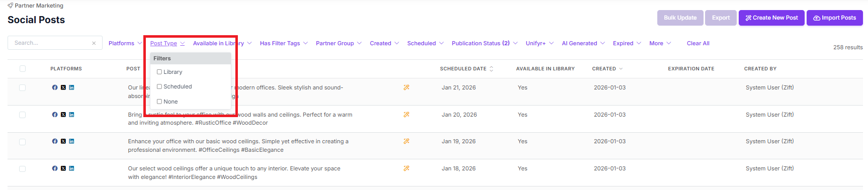Image resolution: width=868 pixels, height=190 pixels.
Task: Click the Export button
Action: point(721,18)
